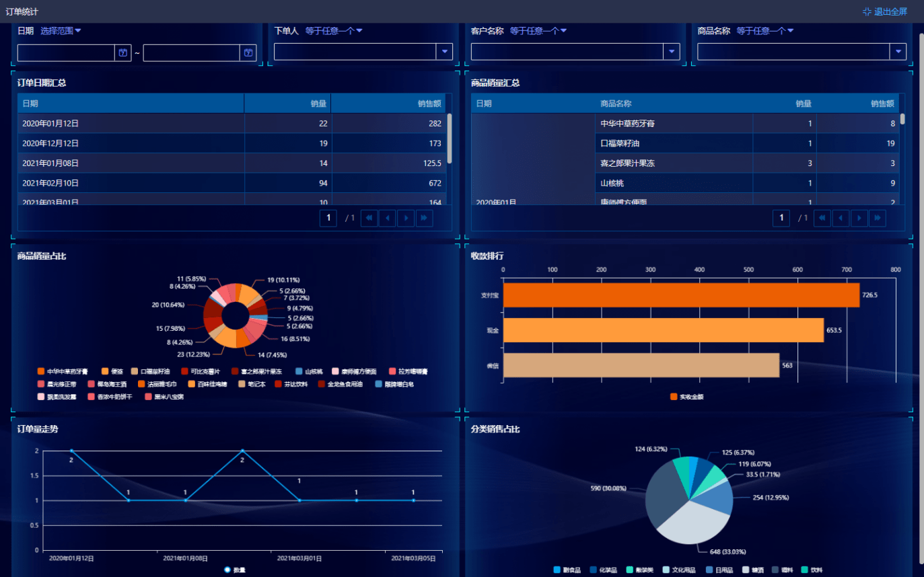Toggle 中华中草药牙膏 legend item
924x577 pixels.
point(63,371)
